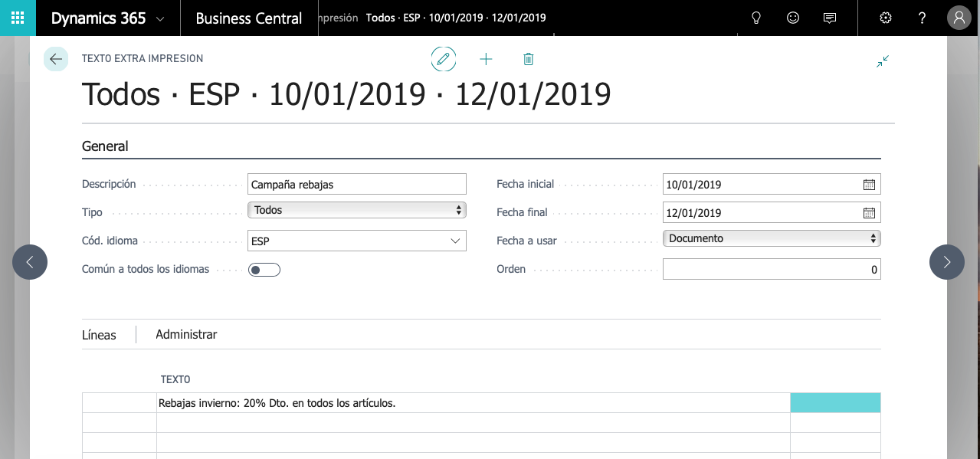Open the user account avatar
Viewport: 980px width, 459px height.
click(x=959, y=18)
